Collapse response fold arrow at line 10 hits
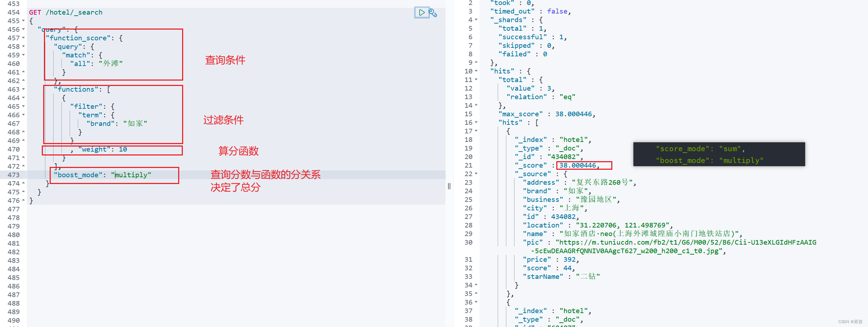 [476, 71]
